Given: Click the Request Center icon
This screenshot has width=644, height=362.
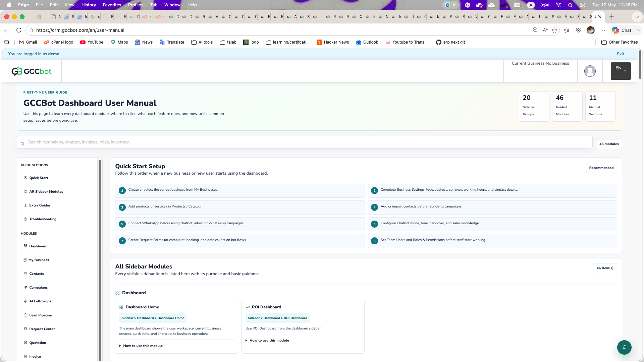Looking at the screenshot, I should pos(25,329).
